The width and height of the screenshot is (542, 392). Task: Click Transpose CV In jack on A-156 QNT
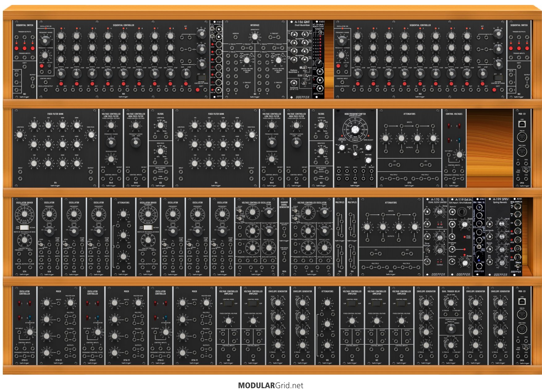click(x=294, y=83)
